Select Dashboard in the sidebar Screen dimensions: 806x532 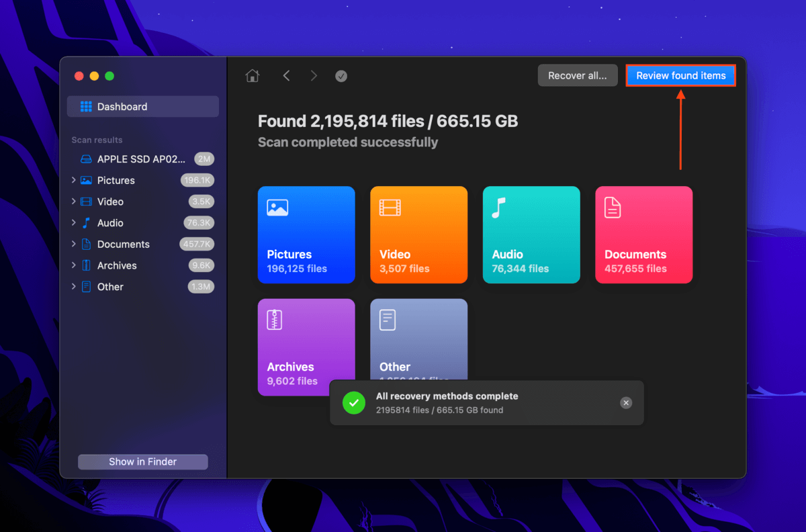click(143, 107)
